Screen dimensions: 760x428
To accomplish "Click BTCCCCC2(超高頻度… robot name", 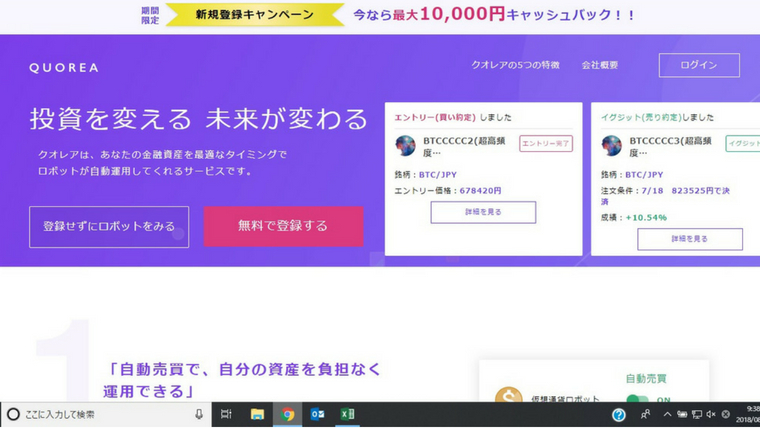I will click(464, 146).
